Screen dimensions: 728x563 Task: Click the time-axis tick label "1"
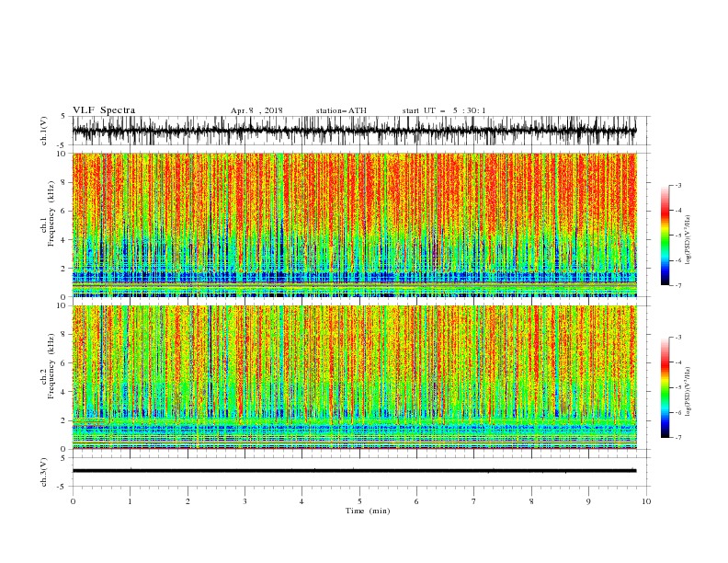[130, 501]
